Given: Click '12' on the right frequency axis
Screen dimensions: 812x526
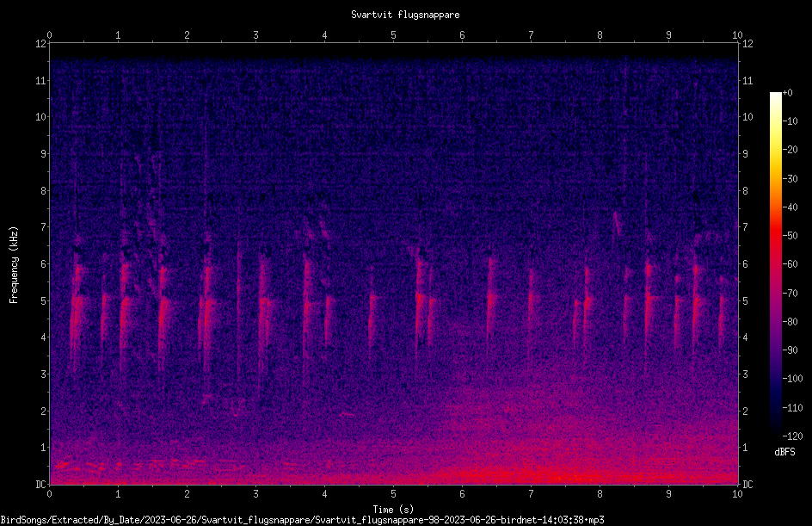Looking at the screenshot, I should (747, 44).
